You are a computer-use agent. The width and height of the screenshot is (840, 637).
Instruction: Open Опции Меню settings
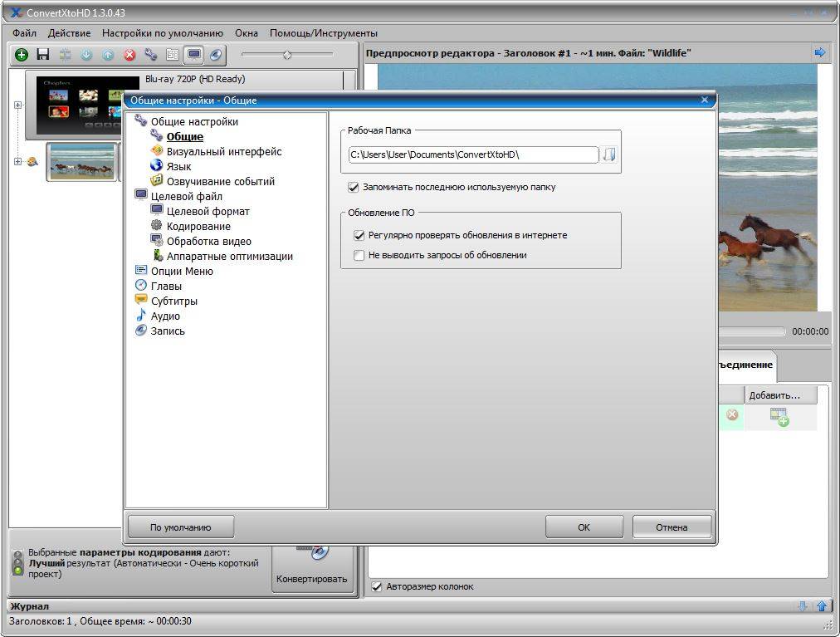182,272
